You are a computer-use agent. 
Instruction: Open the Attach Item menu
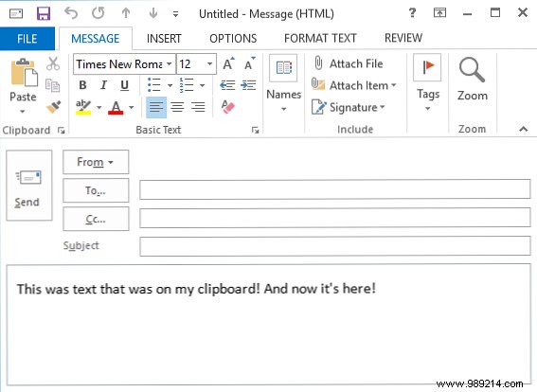(x=354, y=85)
